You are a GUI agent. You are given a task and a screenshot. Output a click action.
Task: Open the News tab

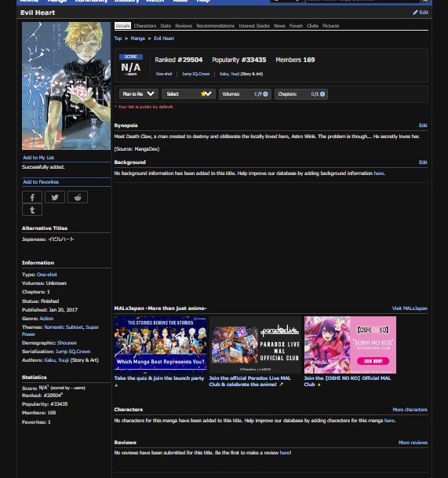tap(279, 26)
